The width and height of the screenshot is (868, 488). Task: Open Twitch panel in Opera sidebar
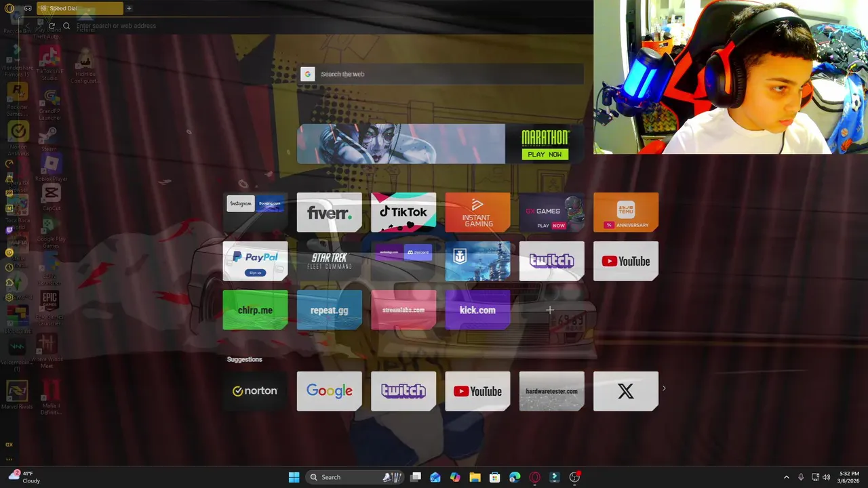coord(9,230)
